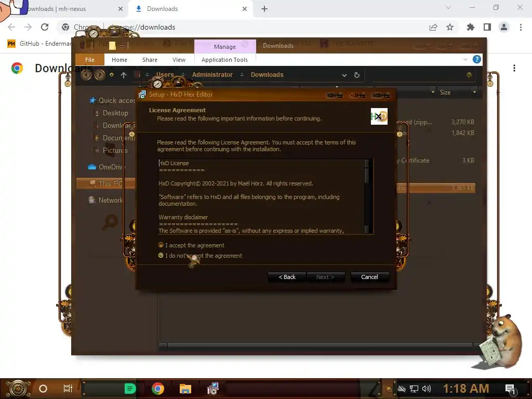Click the HxD logo in setup header
The image size is (532, 399).
coord(379,116)
